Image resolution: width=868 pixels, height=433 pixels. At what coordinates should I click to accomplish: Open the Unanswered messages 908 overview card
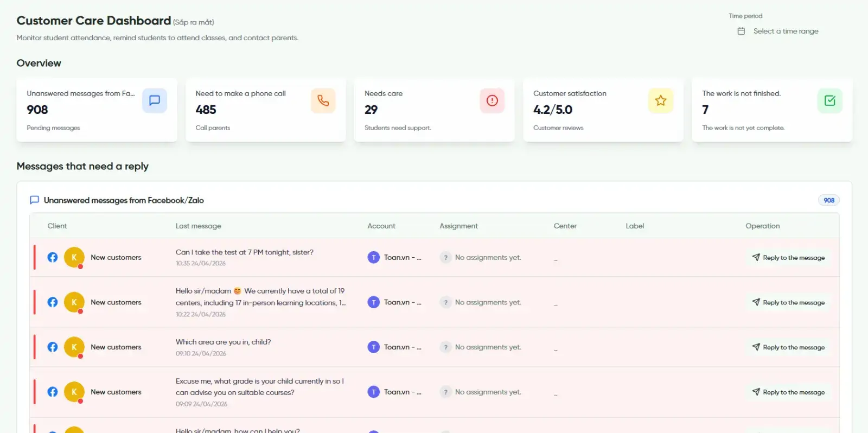97,110
